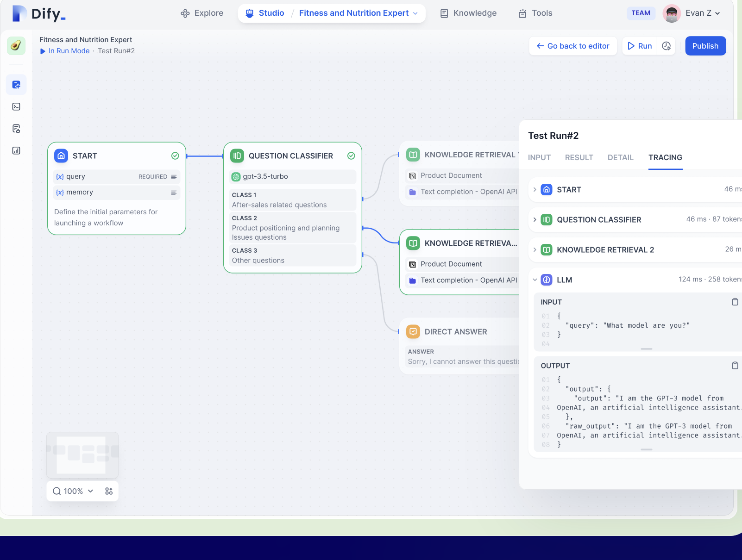Viewport: 742px width, 560px height.
Task: Collapse the LLM tracing row
Action: click(x=535, y=280)
